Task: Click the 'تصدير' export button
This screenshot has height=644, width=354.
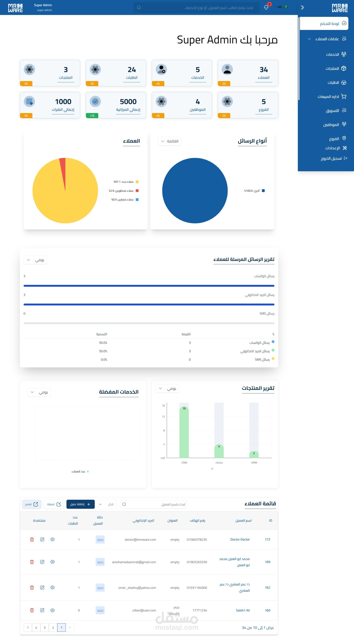Action: coord(32,504)
